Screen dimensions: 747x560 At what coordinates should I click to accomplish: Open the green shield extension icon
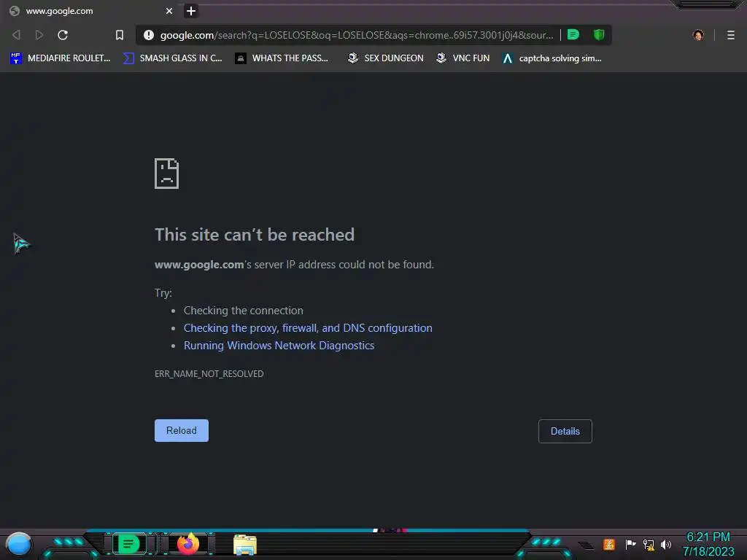pyautogui.click(x=599, y=34)
